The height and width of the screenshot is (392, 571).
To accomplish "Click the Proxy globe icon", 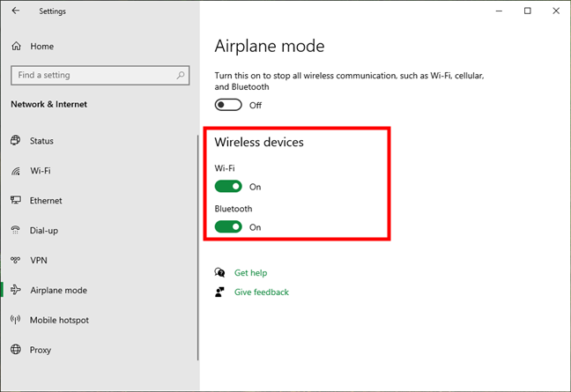I will pos(16,350).
